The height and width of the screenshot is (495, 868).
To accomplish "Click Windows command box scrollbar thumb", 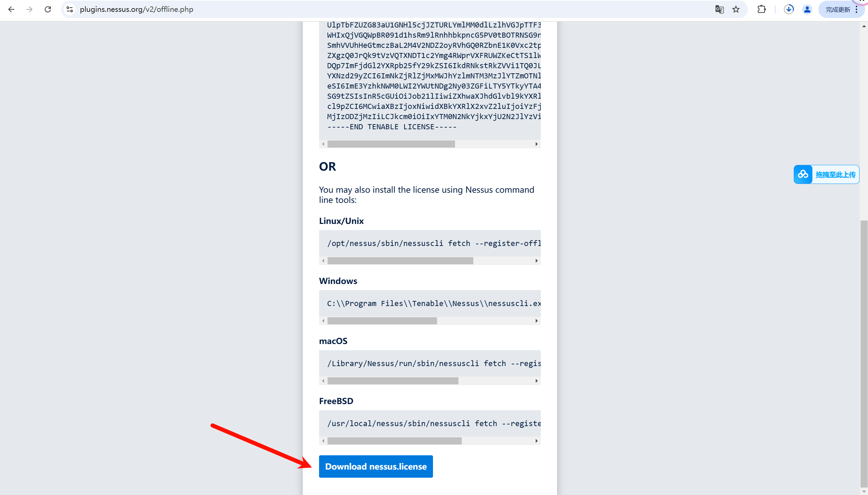I will (x=382, y=321).
